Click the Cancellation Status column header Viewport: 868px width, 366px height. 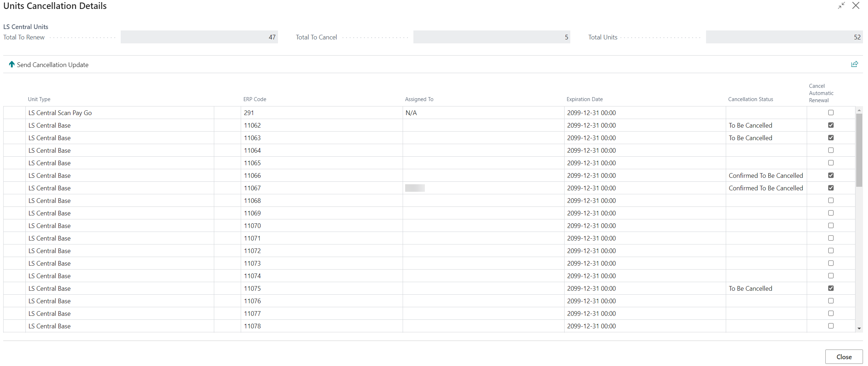[x=750, y=99]
